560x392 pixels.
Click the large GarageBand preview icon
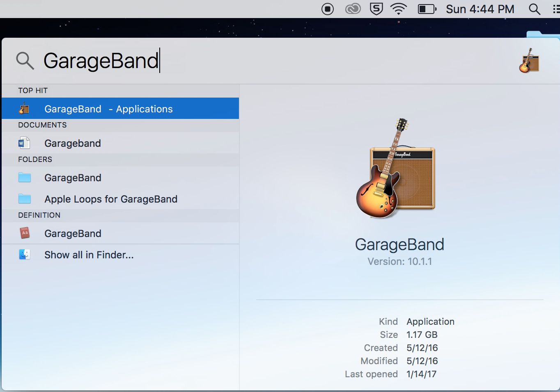point(395,168)
